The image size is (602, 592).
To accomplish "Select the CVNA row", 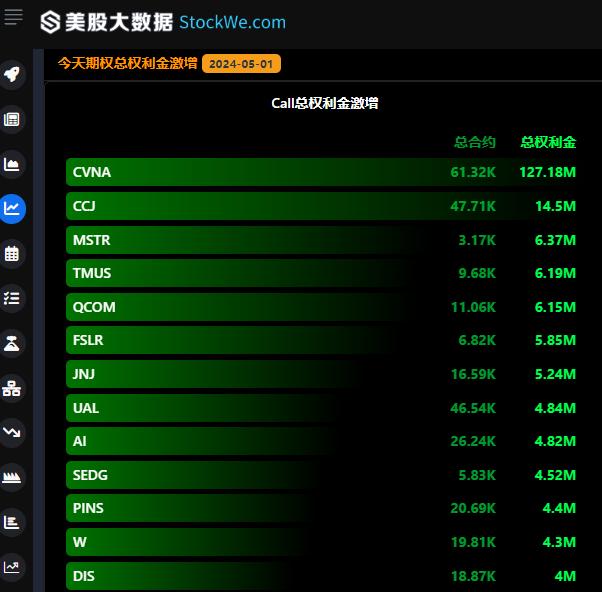I will pos(321,172).
